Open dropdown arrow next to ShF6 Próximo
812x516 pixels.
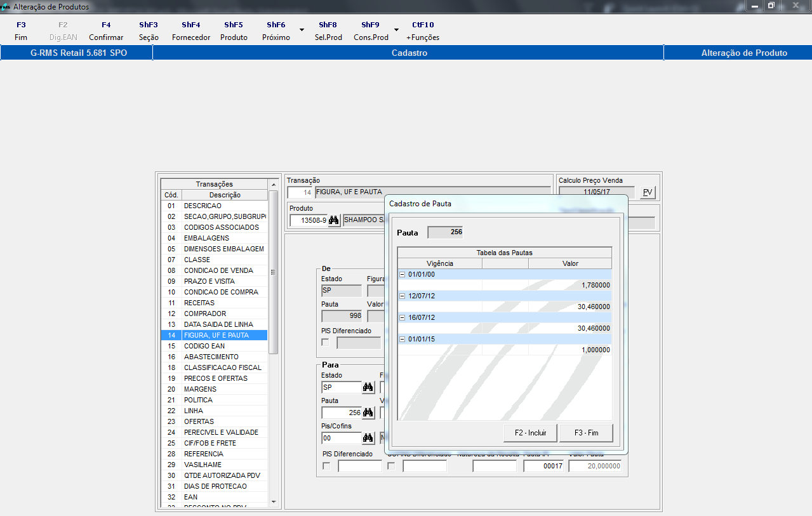pos(302,30)
